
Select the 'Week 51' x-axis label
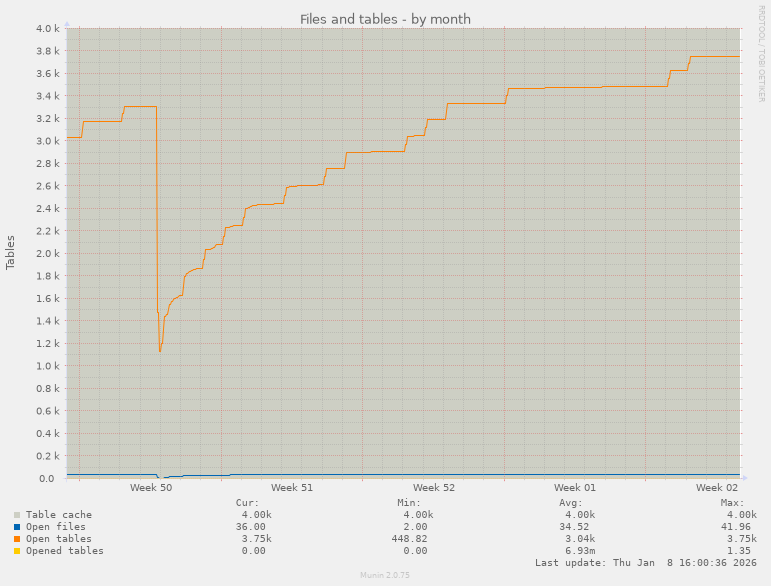[292, 488]
